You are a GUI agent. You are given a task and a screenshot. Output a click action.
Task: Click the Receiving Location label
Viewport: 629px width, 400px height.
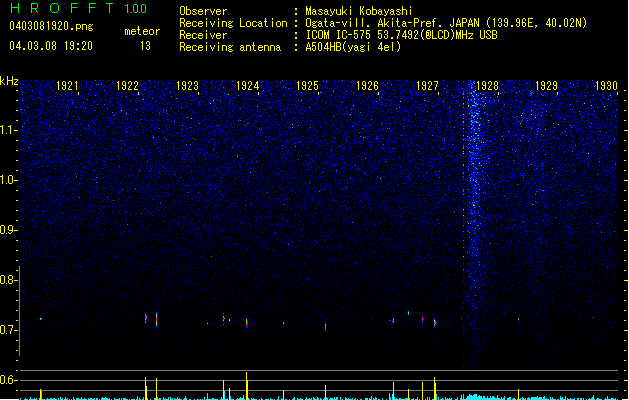[x=233, y=23]
